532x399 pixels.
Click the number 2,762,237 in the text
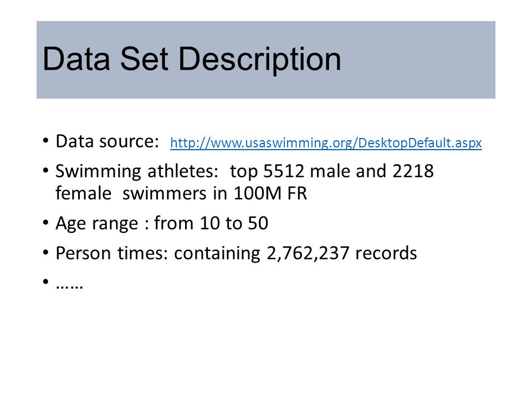[x=308, y=253]
